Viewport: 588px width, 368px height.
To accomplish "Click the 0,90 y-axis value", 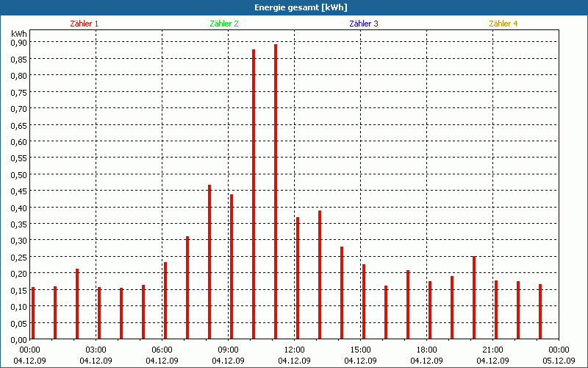I will (19, 43).
